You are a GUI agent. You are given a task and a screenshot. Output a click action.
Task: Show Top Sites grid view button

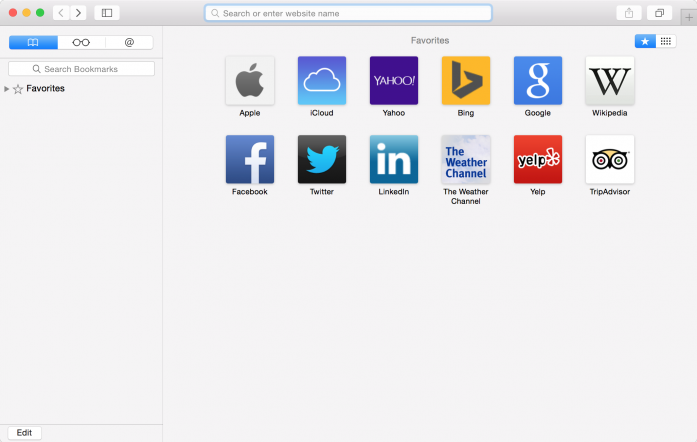tap(666, 41)
